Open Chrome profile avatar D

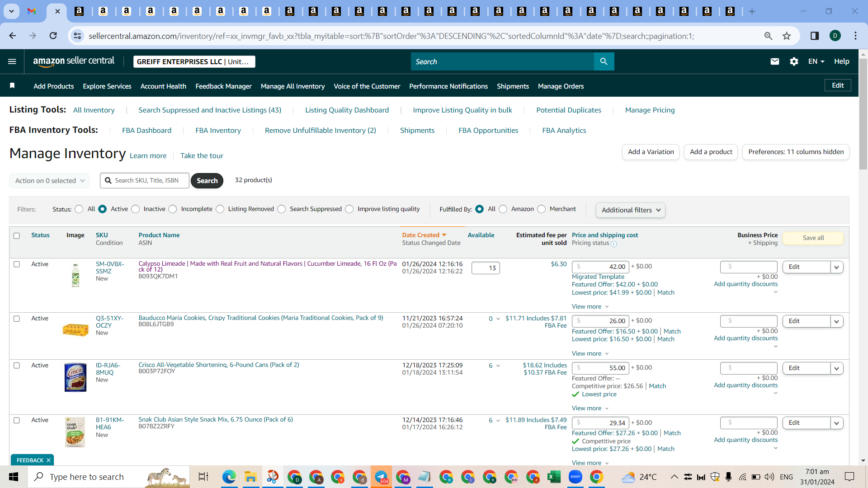tap(835, 36)
